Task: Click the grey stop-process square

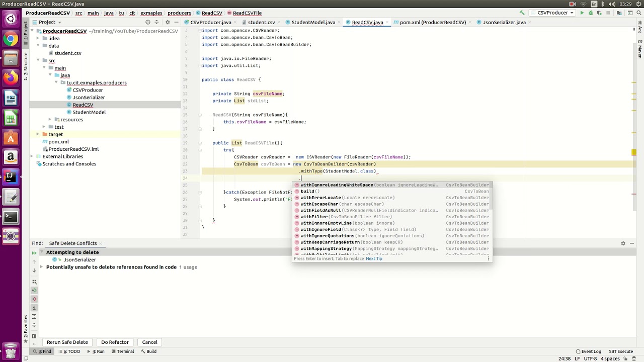Action: tap(609, 13)
